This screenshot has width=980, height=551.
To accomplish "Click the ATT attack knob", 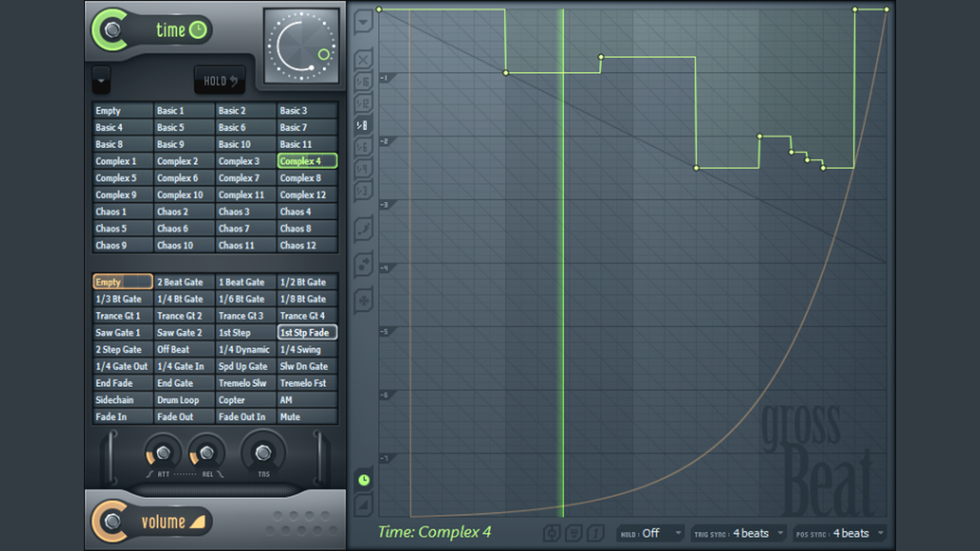I will pos(162,454).
